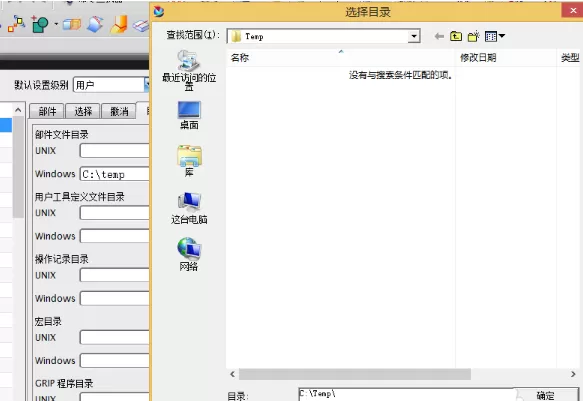583x401 pixels.
Task: Create a new folder icon
Action: pos(473,36)
